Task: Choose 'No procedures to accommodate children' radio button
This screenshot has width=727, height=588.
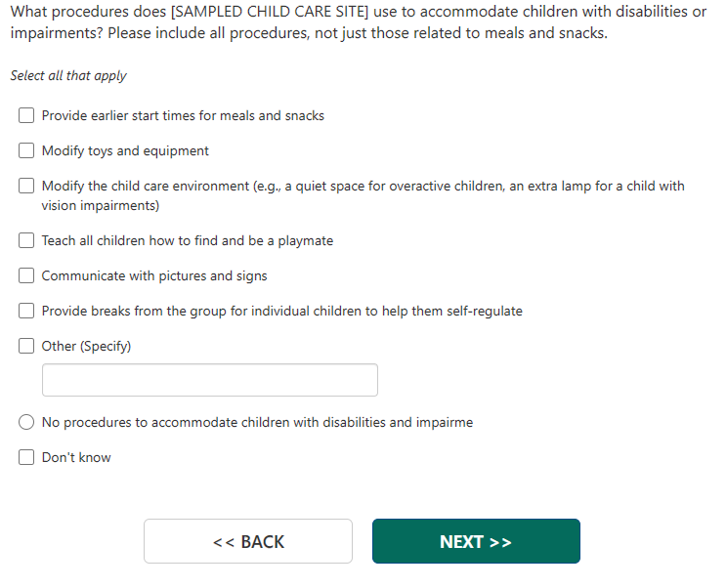Action: coord(27,422)
